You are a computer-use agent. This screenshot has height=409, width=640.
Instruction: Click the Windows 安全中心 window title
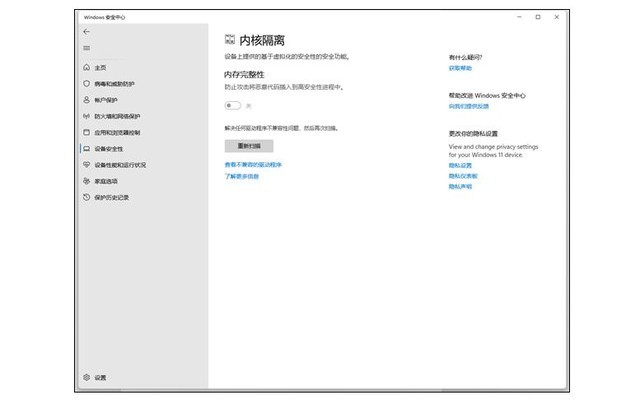(104, 17)
